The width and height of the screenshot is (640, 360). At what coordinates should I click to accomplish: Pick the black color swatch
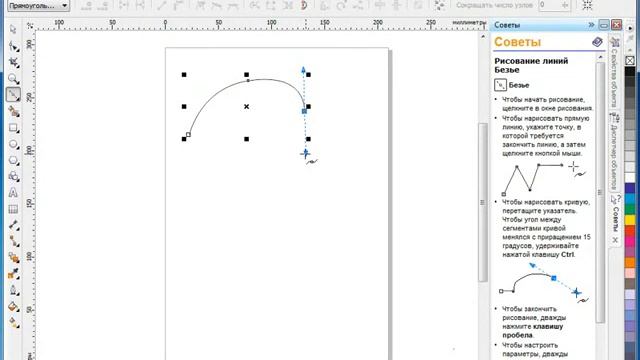pyautogui.click(x=630, y=71)
